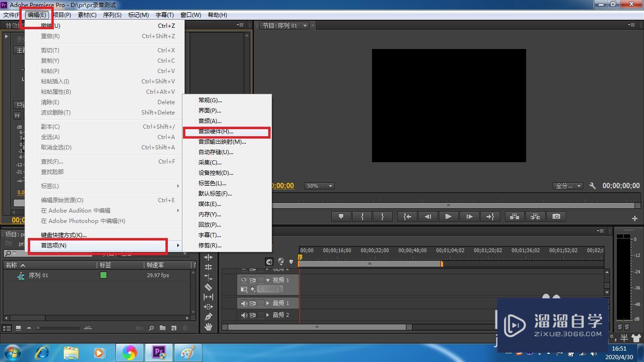
Task: Open Internet Explorer from the taskbar
Action: 42,352
